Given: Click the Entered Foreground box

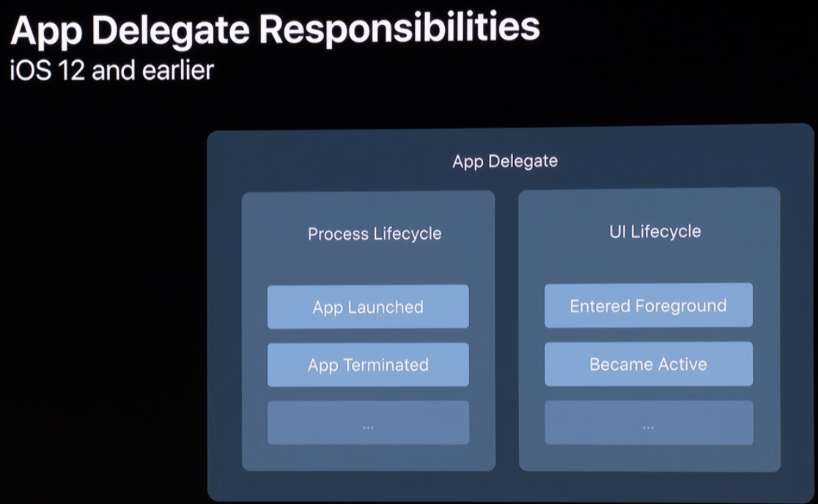Looking at the screenshot, I should click(649, 305).
